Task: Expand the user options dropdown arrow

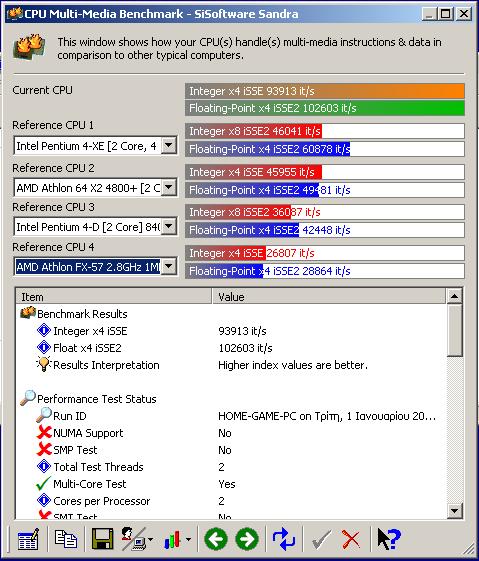Action: [150, 539]
